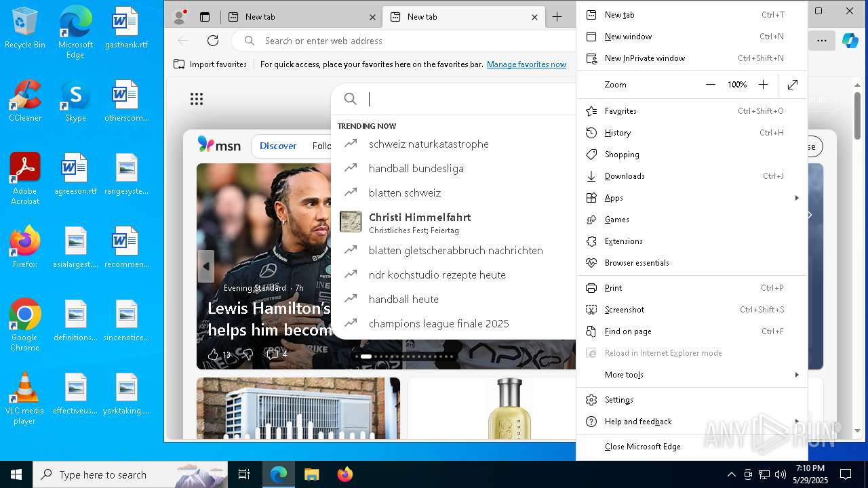
Task: Open the notification center icon
Action: click(846, 474)
